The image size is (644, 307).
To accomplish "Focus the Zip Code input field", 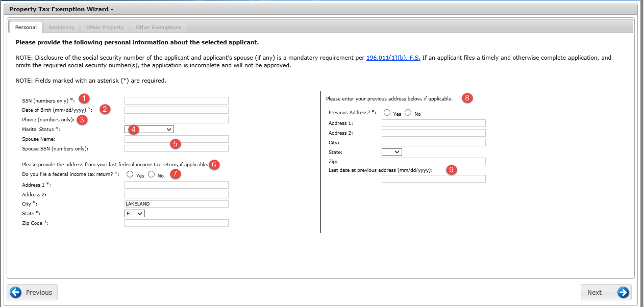I will (x=177, y=223).
